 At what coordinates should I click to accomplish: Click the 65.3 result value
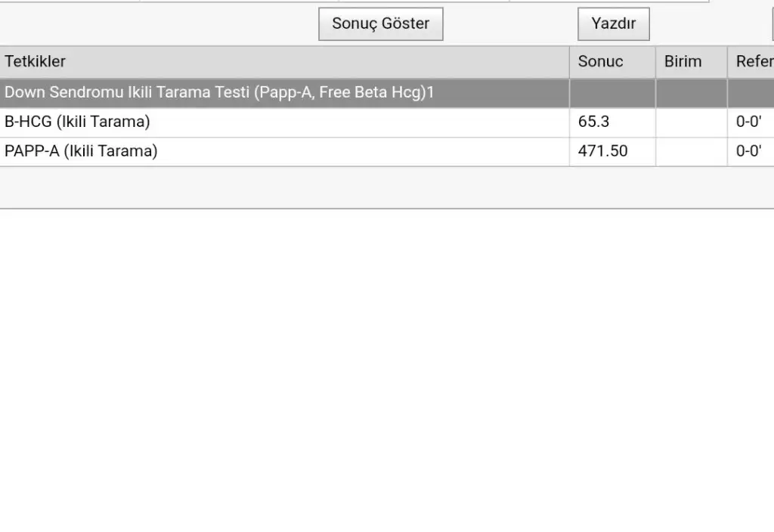(x=594, y=122)
